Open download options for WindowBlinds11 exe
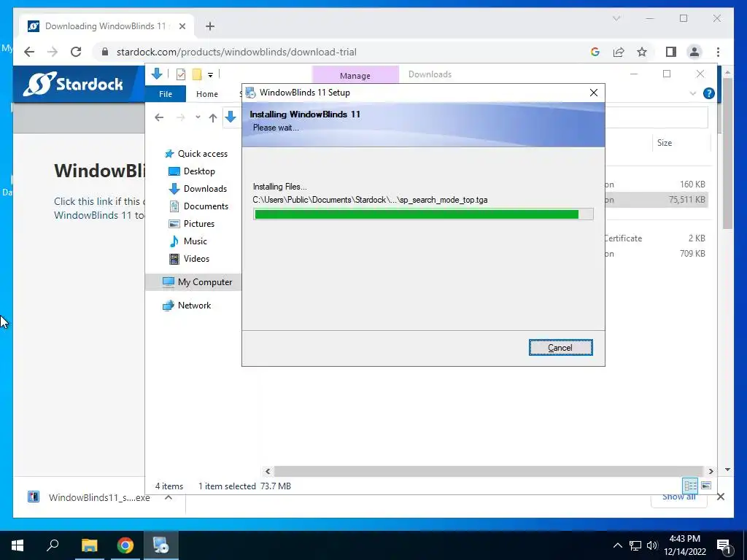The height and width of the screenshot is (560, 747). click(x=169, y=497)
